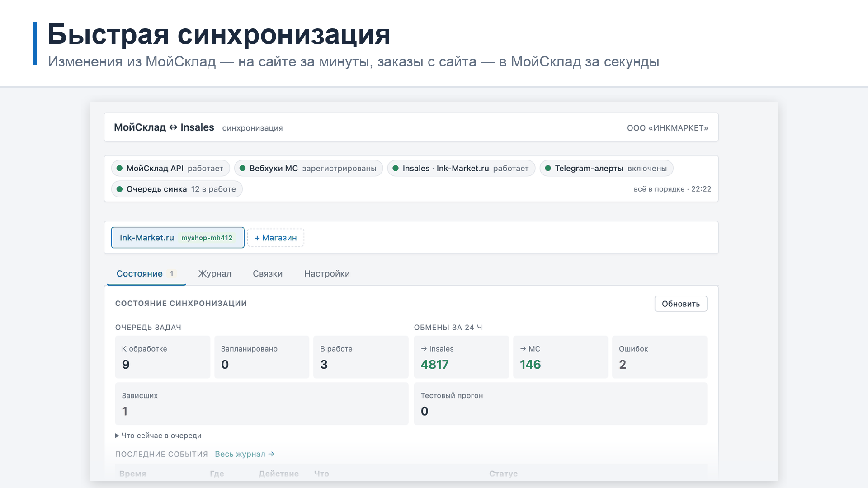Click the 'всё в порядке · 22:22' status text

672,189
